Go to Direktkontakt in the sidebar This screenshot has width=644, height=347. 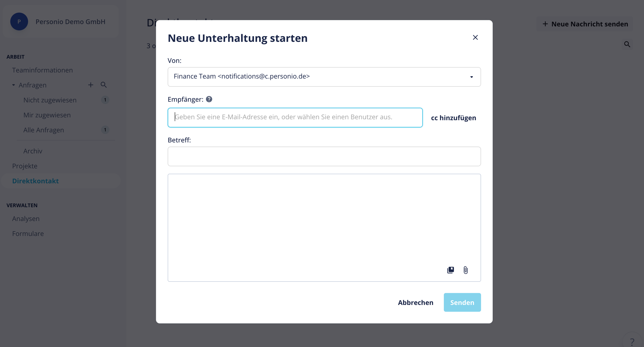pyautogui.click(x=35, y=181)
